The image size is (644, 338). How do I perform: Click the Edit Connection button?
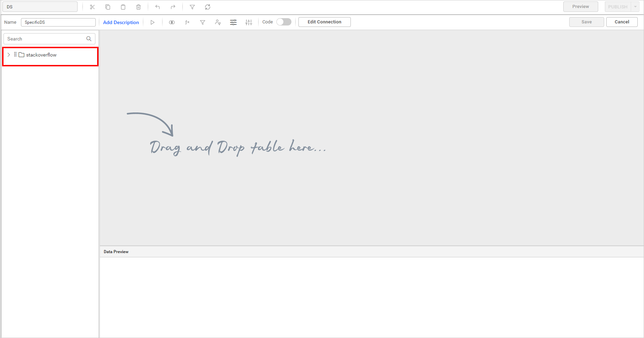(324, 22)
